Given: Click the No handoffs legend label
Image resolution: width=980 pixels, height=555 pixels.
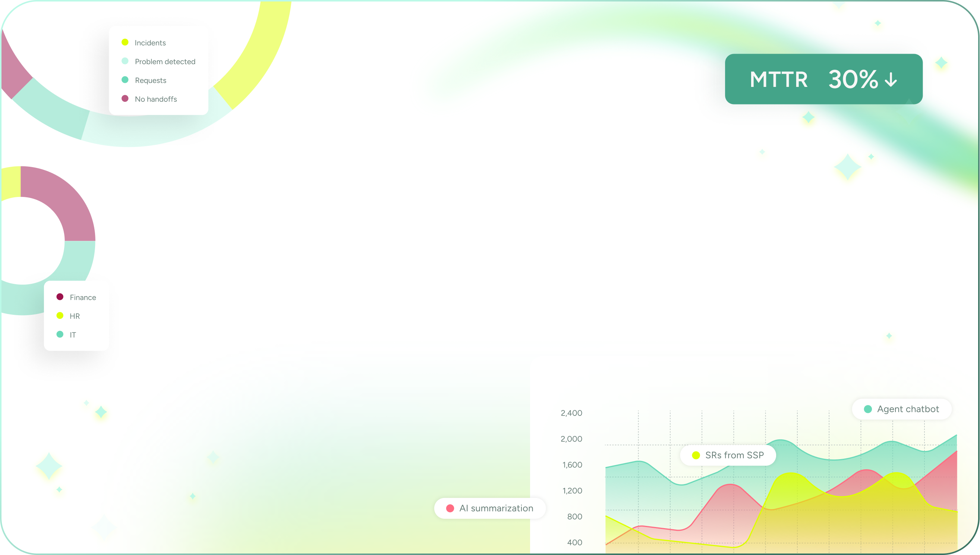Looking at the screenshot, I should [155, 99].
